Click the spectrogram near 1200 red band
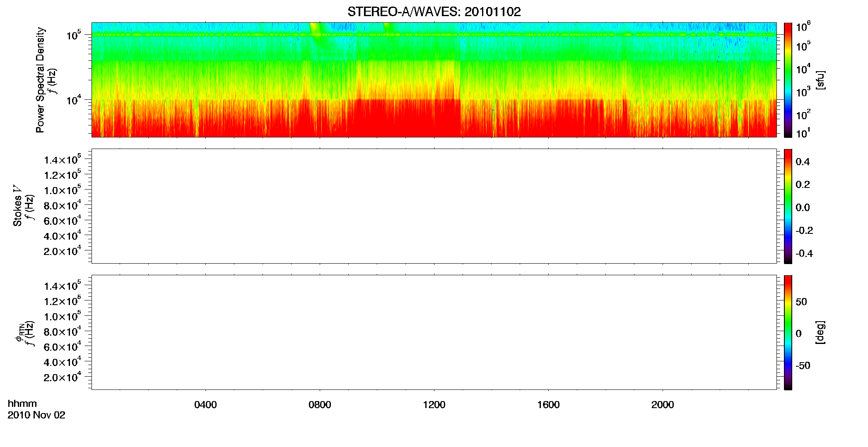 click(434, 118)
